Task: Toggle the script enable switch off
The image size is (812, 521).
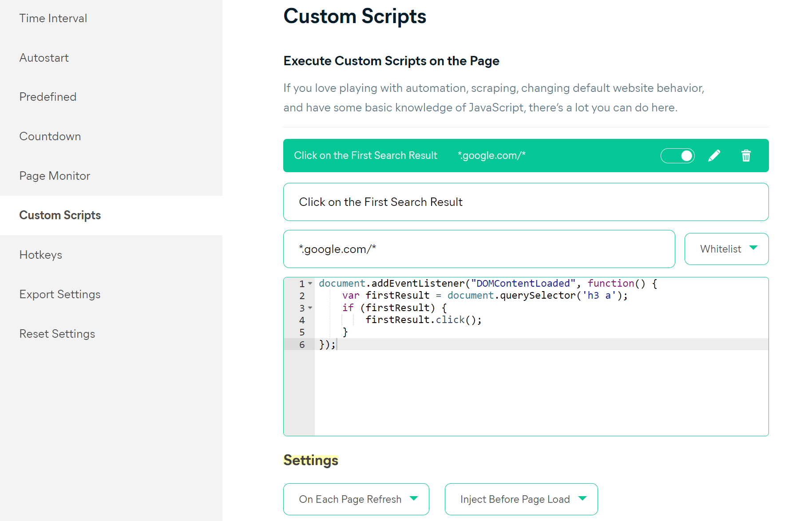Action: 677,156
